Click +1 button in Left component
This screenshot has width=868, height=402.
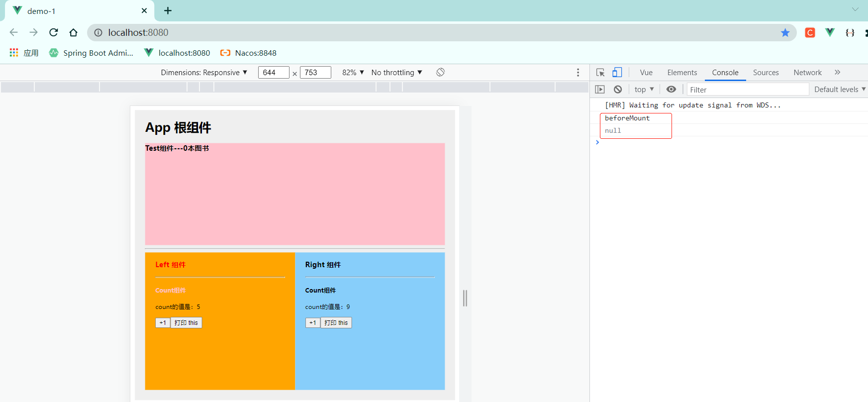(163, 323)
